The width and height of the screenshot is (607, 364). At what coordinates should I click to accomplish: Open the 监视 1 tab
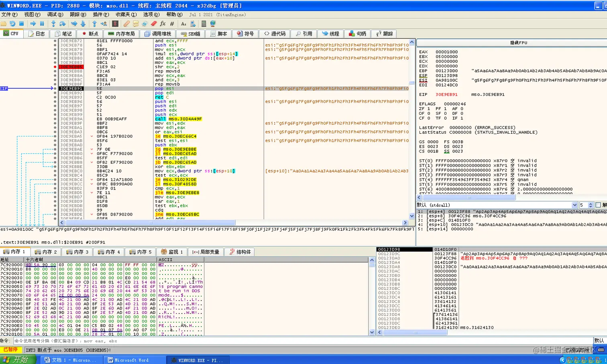click(x=172, y=252)
